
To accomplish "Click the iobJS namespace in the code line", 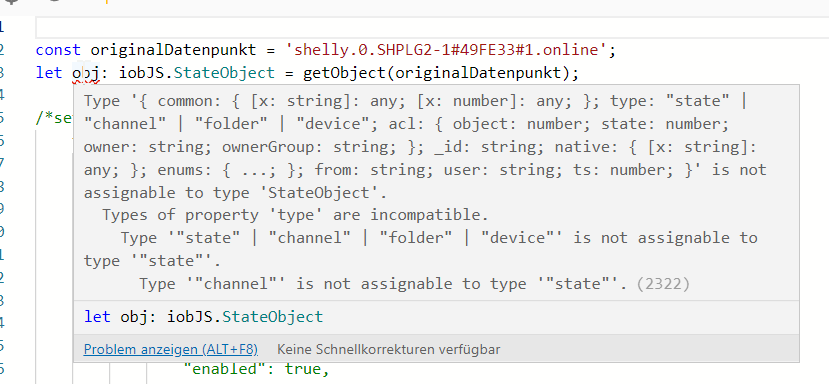I will pos(141,73).
